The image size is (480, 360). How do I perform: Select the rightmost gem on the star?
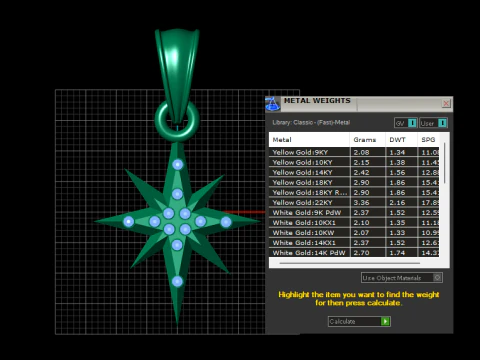(226, 222)
